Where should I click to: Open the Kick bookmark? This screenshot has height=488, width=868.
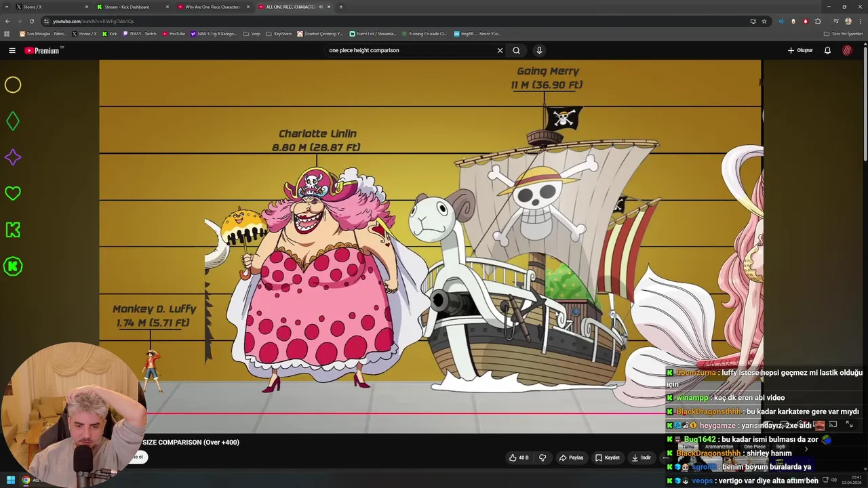point(110,33)
